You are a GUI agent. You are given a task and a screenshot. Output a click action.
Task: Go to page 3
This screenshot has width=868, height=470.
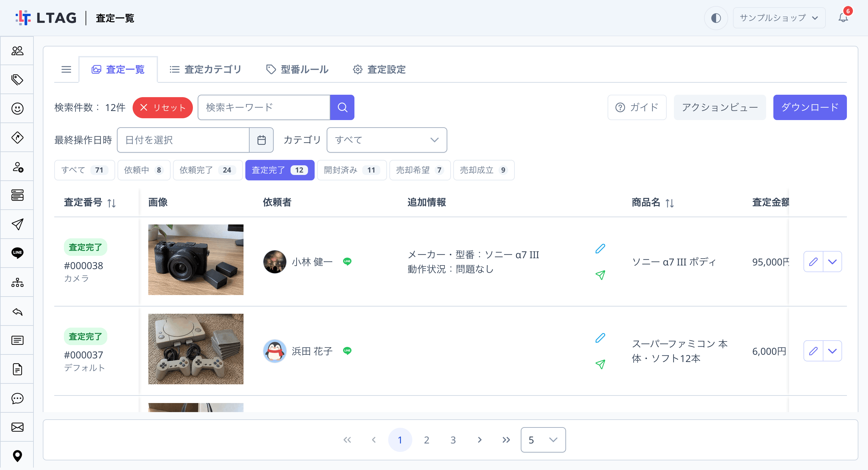click(453, 440)
